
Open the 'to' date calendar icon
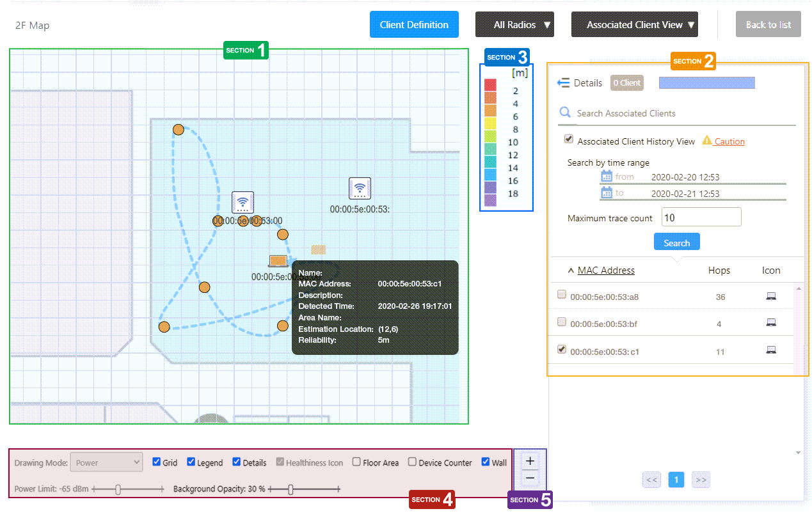tap(607, 192)
